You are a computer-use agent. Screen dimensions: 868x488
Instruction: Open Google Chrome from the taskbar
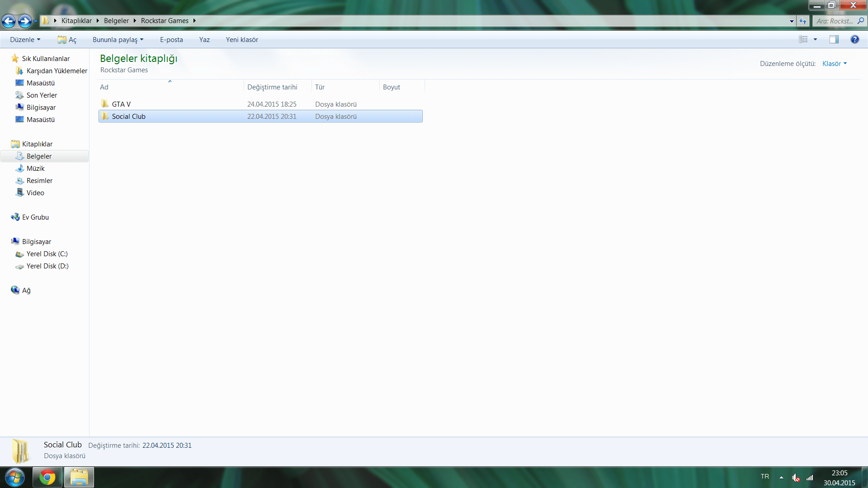47,477
